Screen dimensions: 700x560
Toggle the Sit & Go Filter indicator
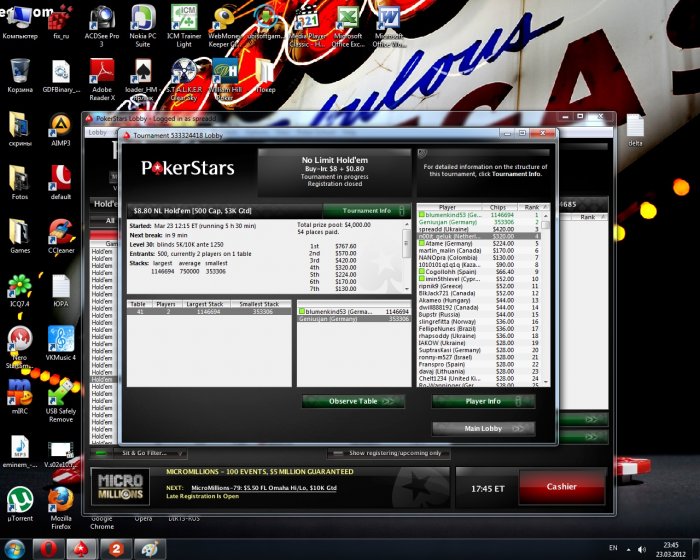pyautogui.click(x=101, y=453)
